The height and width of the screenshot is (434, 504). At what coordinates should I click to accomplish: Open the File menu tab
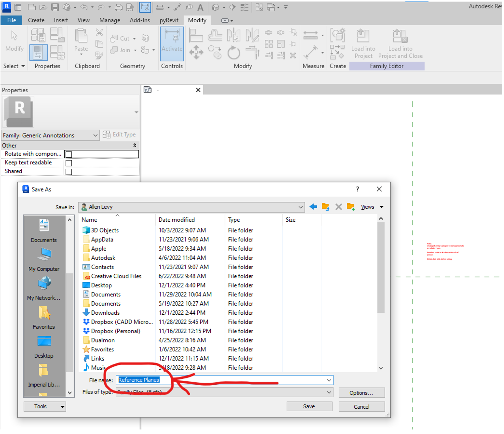(x=12, y=20)
